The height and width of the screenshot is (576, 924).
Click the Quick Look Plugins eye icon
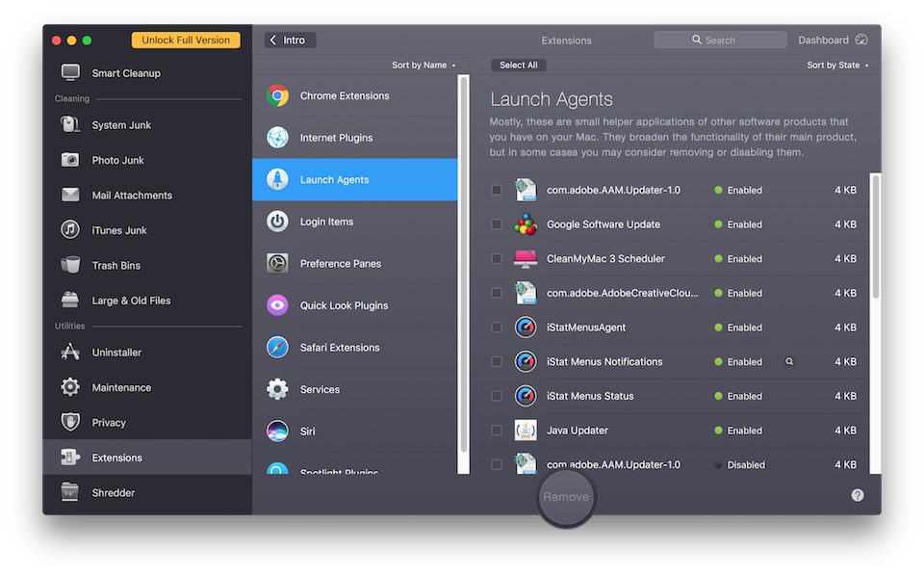pos(277,304)
